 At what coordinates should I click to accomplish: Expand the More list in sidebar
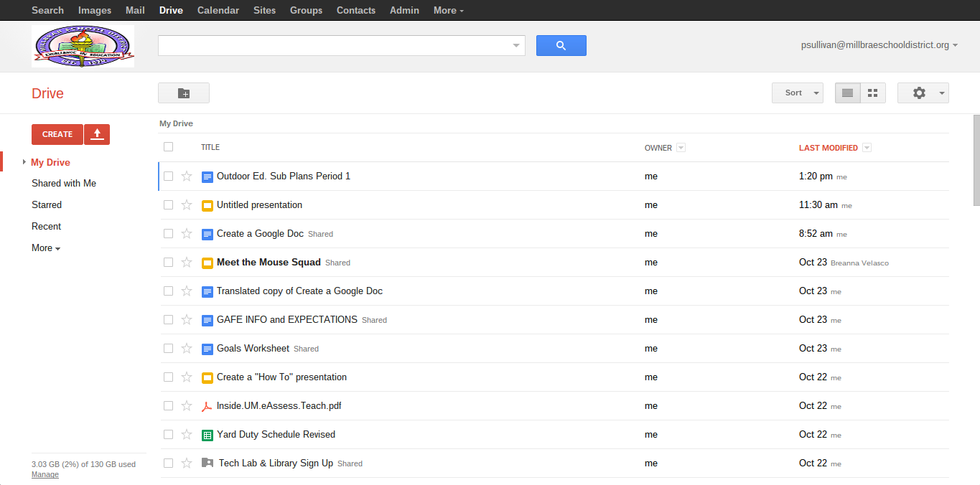45,248
